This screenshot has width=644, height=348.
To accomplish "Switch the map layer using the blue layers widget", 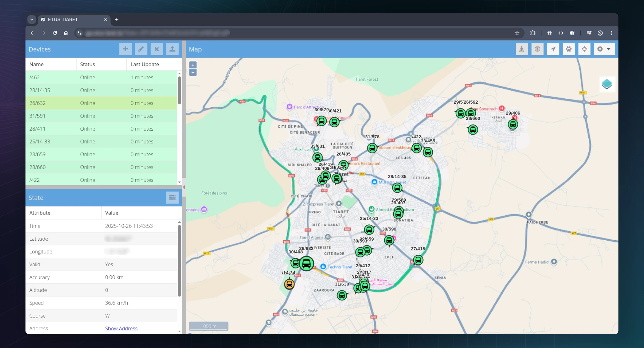I will click(607, 84).
